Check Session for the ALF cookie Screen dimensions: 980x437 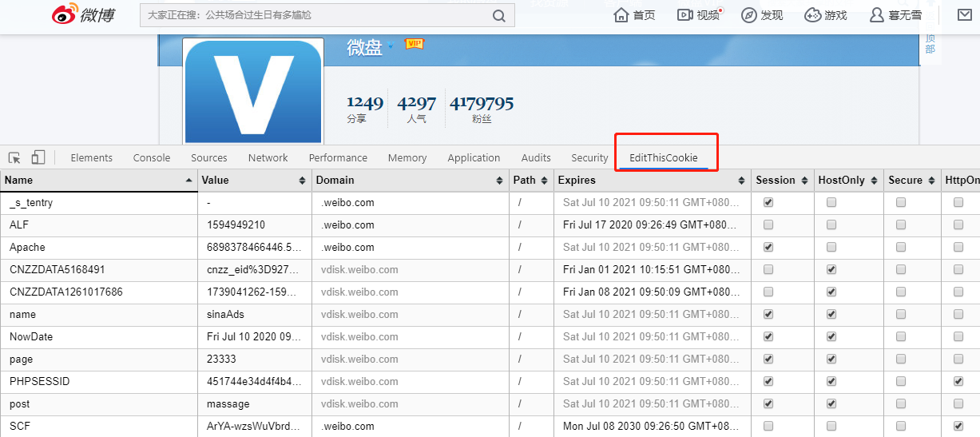(768, 225)
